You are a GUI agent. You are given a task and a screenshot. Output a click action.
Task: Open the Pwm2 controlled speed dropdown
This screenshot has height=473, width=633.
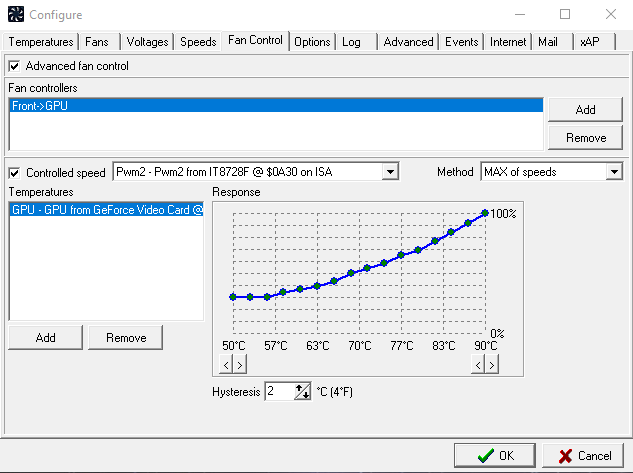tap(390, 172)
